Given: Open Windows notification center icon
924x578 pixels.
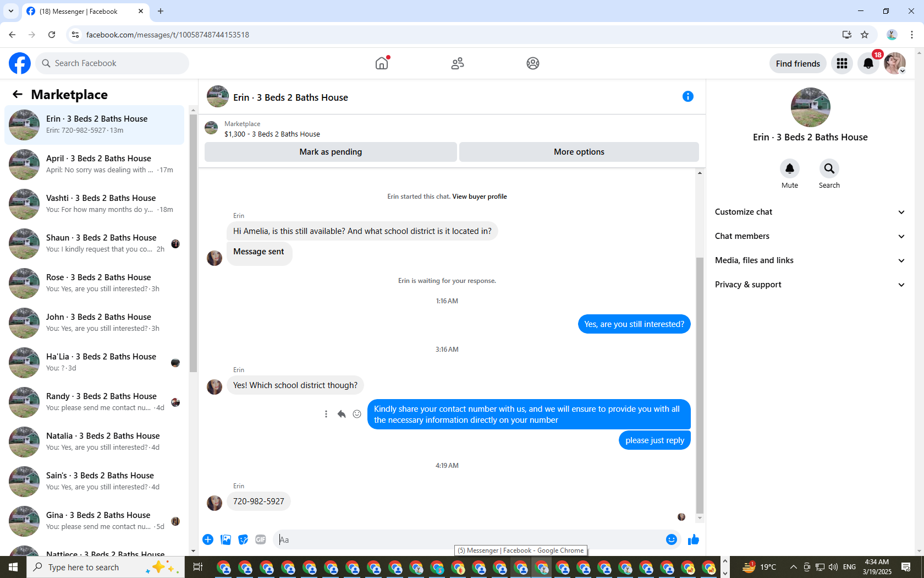Looking at the screenshot, I should [906, 567].
